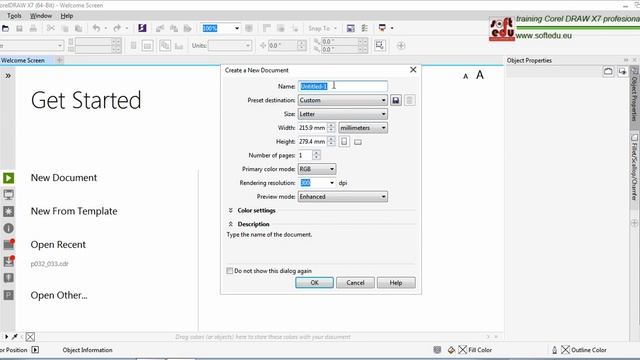This screenshot has height=360, width=640.
Task: Check Do not show this dialog again
Action: pos(230,271)
